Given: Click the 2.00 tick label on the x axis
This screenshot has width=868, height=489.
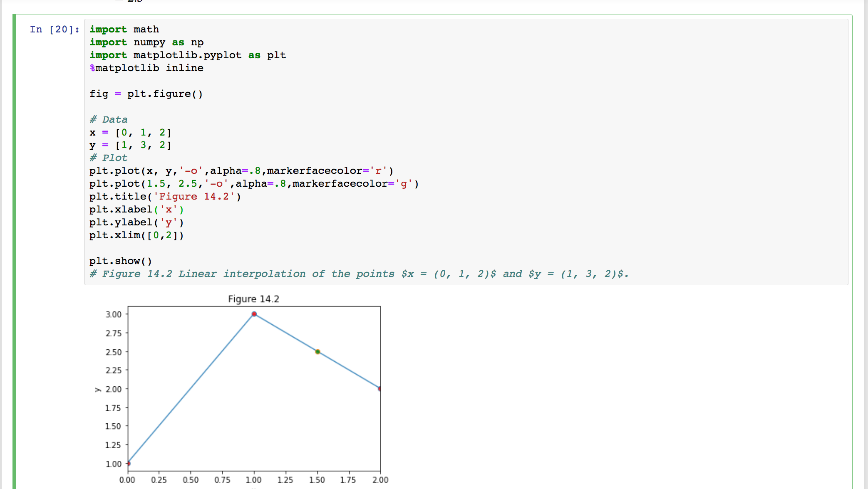Looking at the screenshot, I should pyautogui.click(x=380, y=479).
